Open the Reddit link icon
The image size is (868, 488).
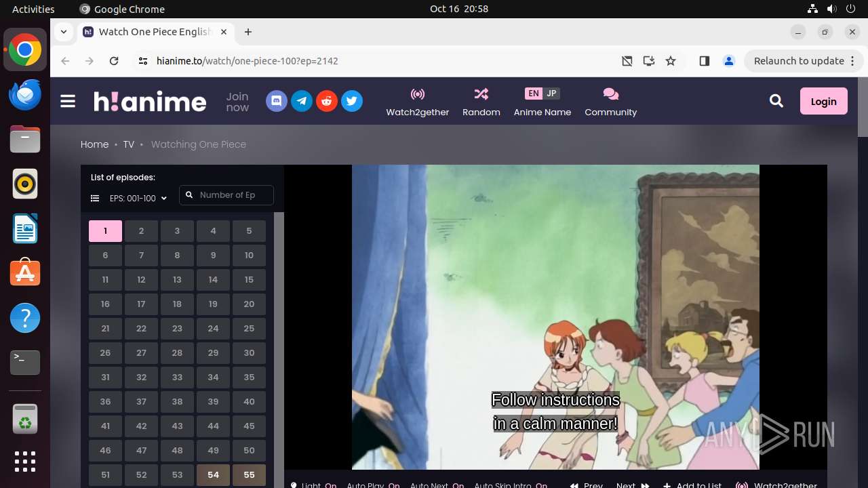click(x=327, y=102)
